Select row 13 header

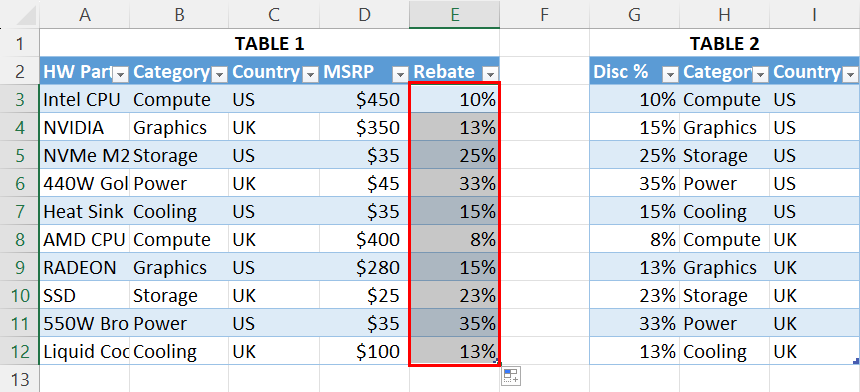(20, 379)
